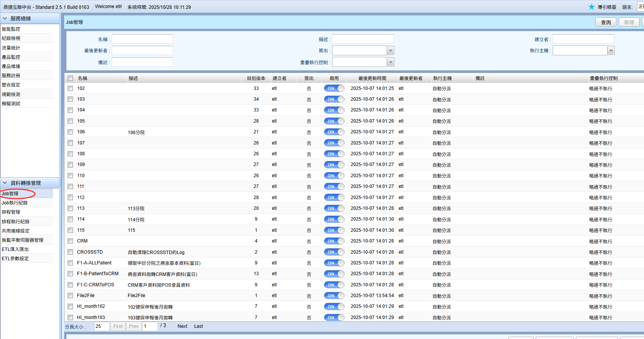This screenshot has width=644, height=339.
Task: Go to 排程管理 menu item
Action: 11,212
